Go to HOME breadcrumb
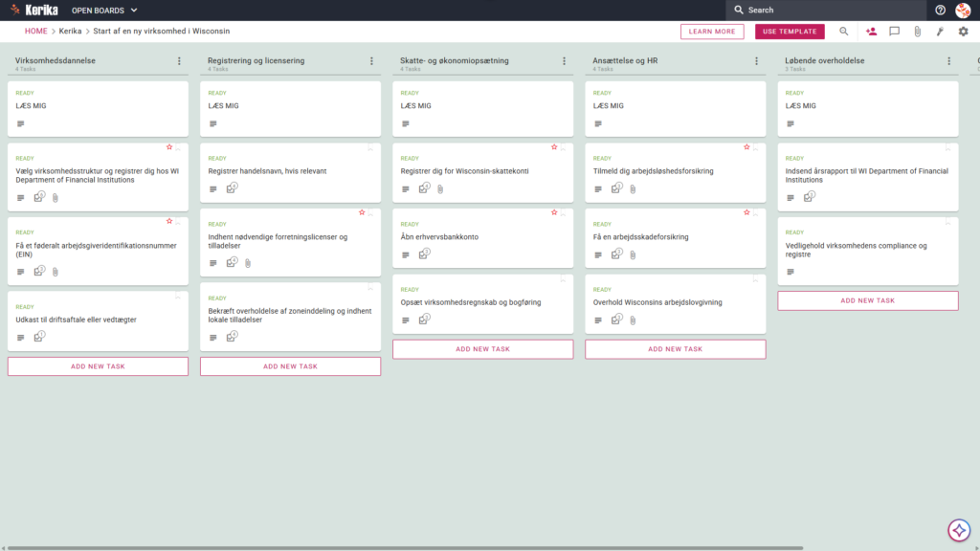980x551 pixels. coord(35,32)
